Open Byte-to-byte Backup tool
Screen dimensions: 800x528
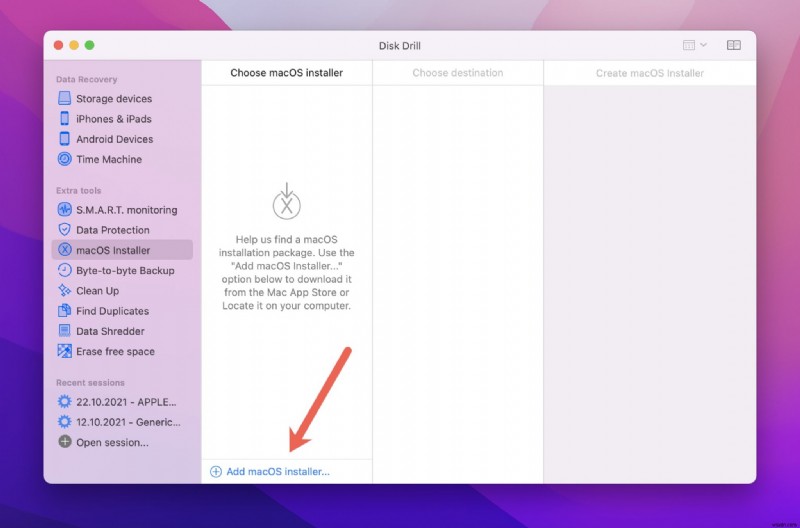pyautogui.click(x=125, y=270)
